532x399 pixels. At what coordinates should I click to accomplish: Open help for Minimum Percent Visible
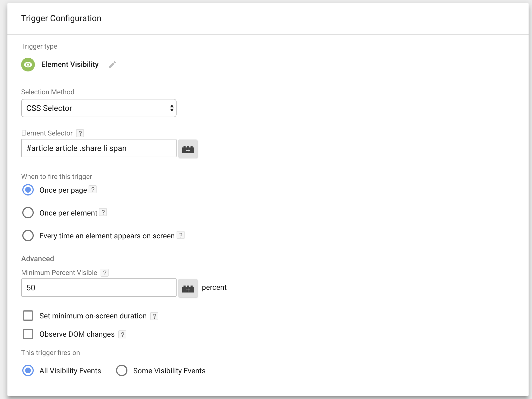[x=105, y=273]
